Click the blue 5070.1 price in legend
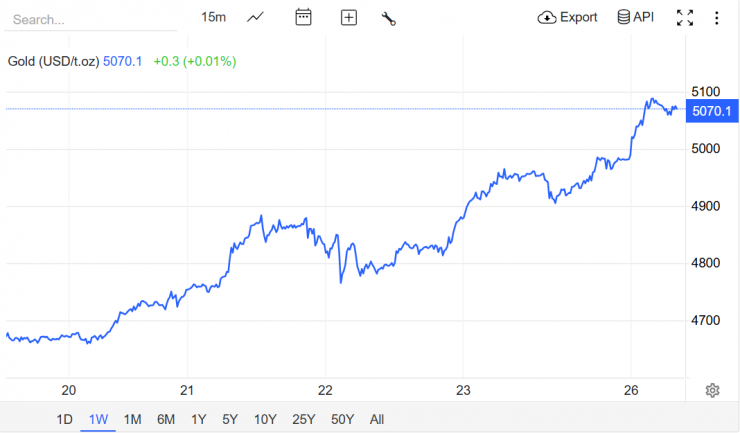 coord(122,61)
